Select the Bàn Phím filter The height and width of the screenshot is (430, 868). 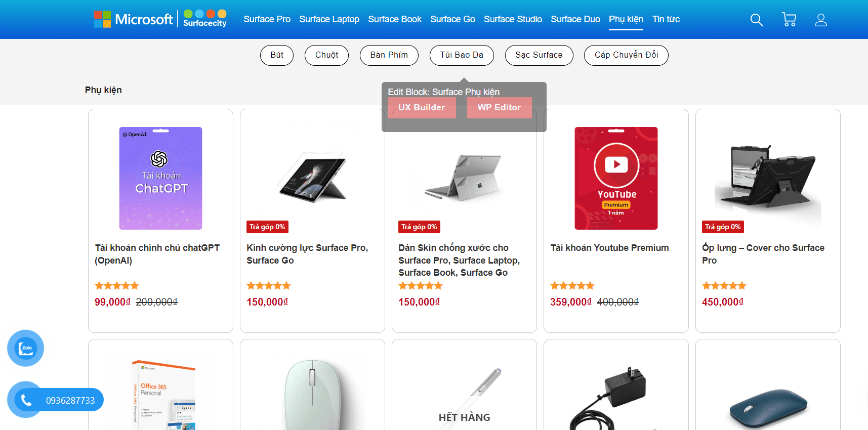[x=389, y=55]
